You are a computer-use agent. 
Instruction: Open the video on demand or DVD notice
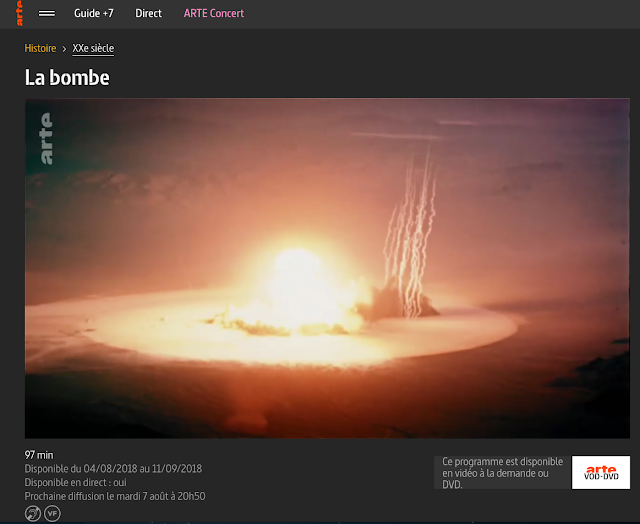pyautogui.click(x=502, y=473)
